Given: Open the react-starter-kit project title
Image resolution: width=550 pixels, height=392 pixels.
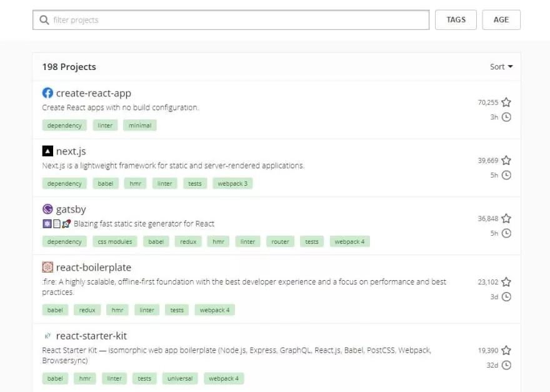Looking at the screenshot, I should pyautogui.click(x=91, y=336).
